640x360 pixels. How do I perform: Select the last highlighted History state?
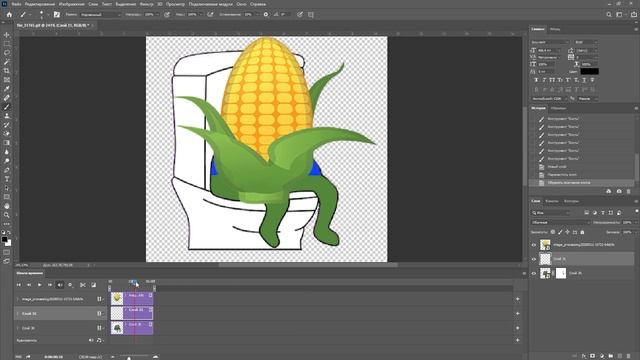point(583,183)
